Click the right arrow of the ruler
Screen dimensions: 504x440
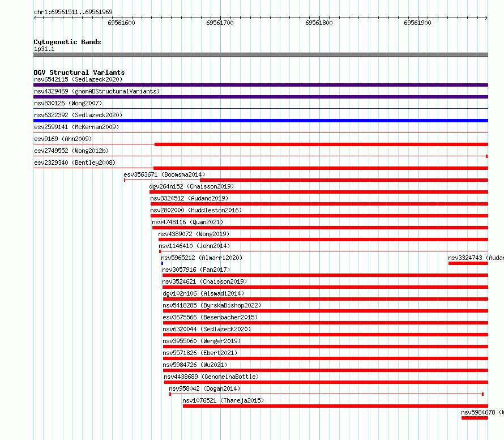tap(486, 18)
